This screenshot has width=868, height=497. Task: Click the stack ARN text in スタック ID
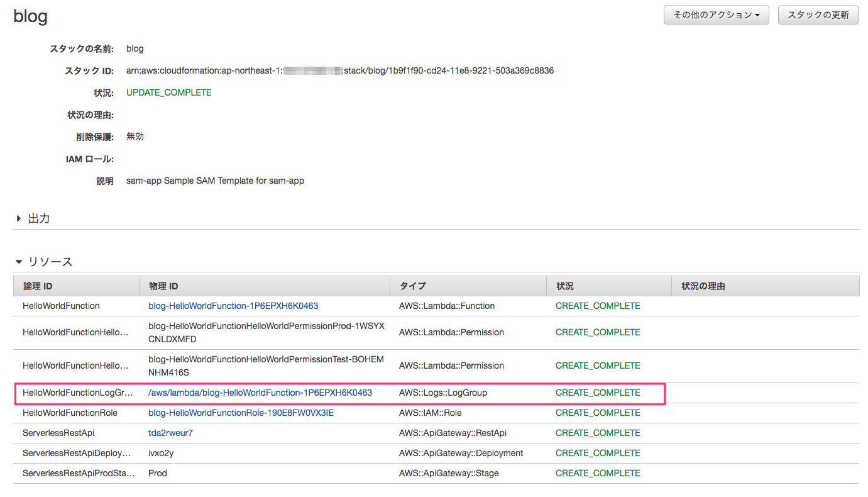point(339,70)
